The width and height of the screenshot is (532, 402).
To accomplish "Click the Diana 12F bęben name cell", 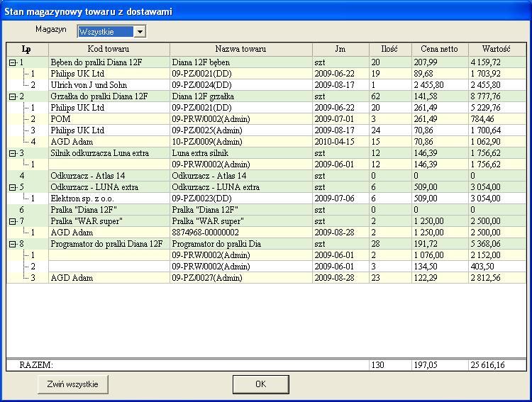I will 240,62.
